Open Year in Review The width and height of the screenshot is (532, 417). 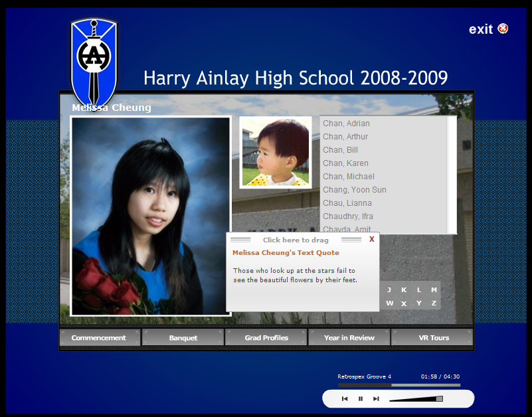click(349, 338)
